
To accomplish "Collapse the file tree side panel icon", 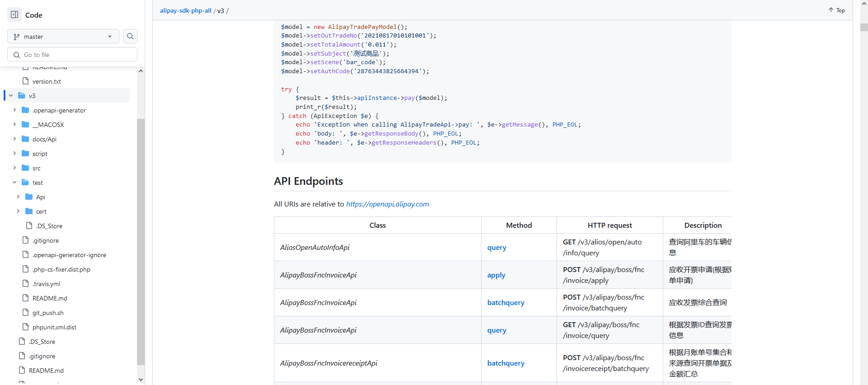I will coord(14,14).
